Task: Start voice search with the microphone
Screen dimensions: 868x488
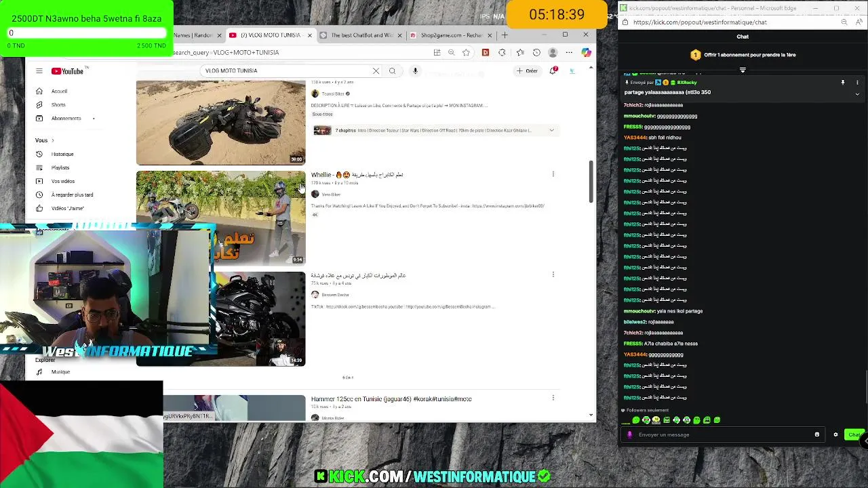Action: click(x=415, y=70)
